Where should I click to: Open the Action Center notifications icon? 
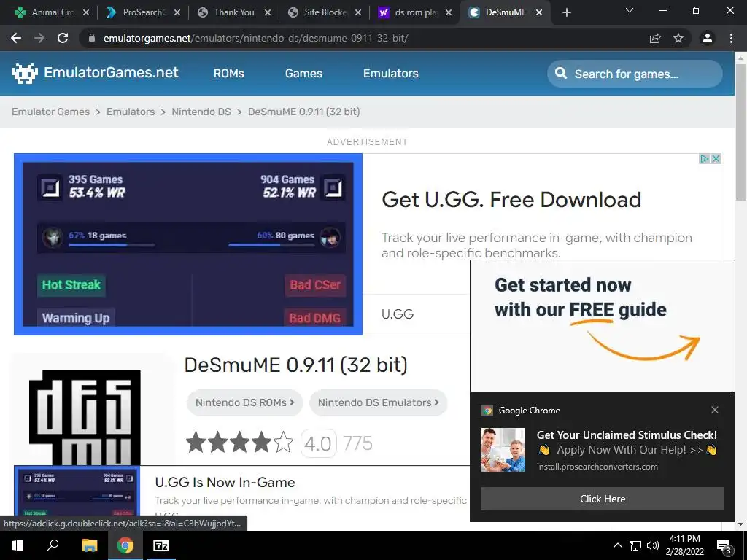[724, 545]
